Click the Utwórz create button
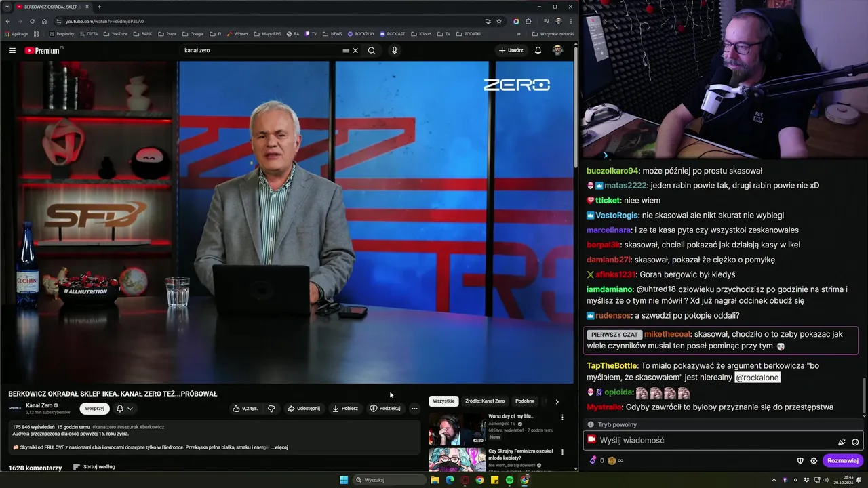Screen dimensions: 868x488 point(511,50)
